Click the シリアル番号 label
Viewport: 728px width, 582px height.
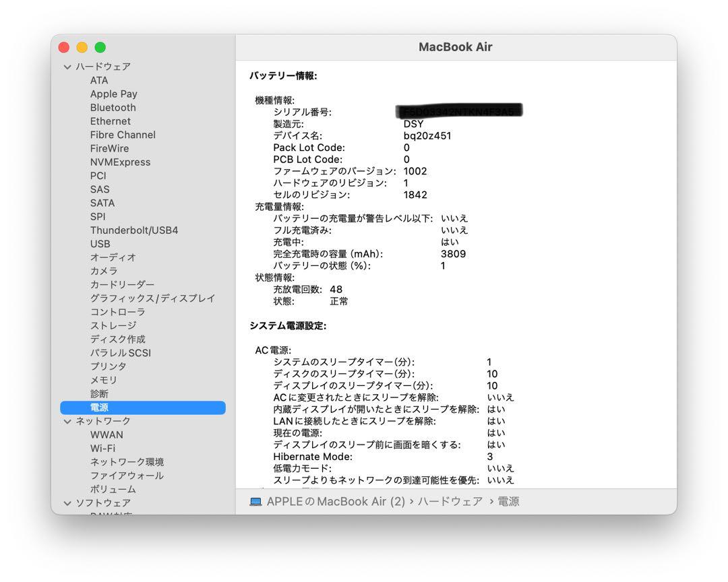pyautogui.click(x=302, y=112)
